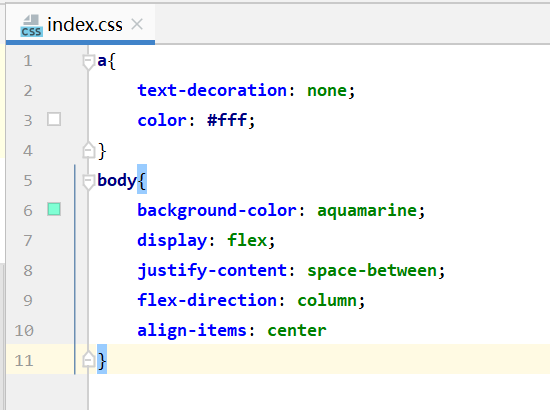Open aquamarine color swatch in gutter

pos(54,209)
